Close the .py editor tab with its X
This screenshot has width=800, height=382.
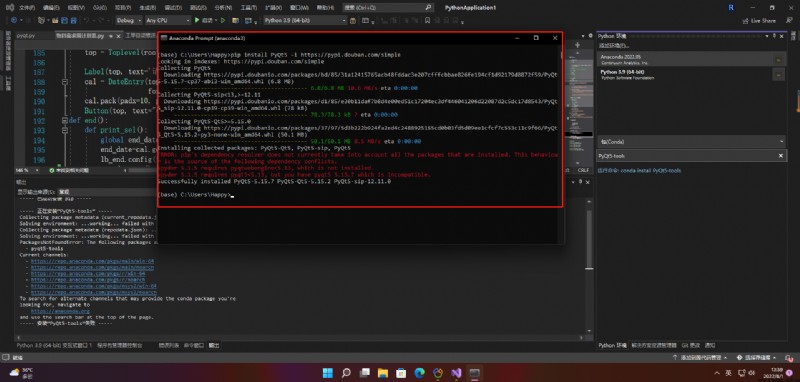pyautogui.click(x=118, y=36)
